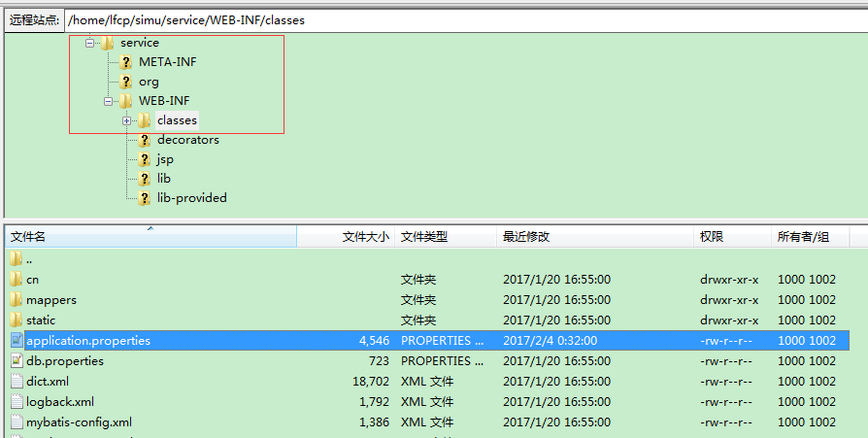Screen dimensions: 868x438
Task: Click the db.properties file icon
Action: (x=17, y=360)
